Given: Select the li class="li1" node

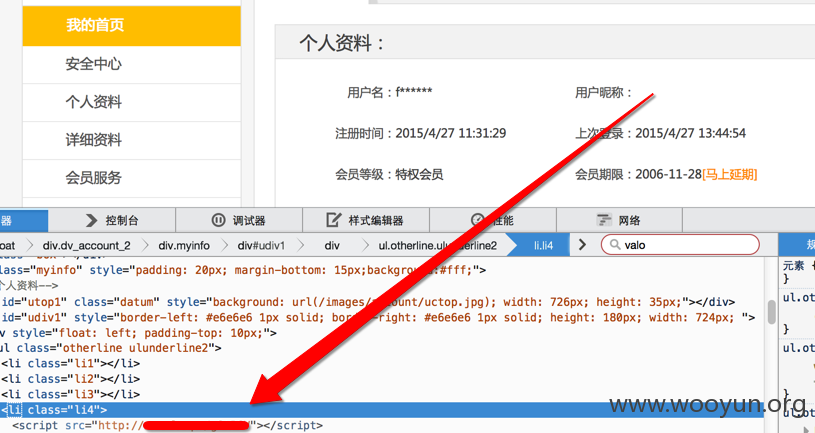Looking at the screenshot, I should 71,363.
